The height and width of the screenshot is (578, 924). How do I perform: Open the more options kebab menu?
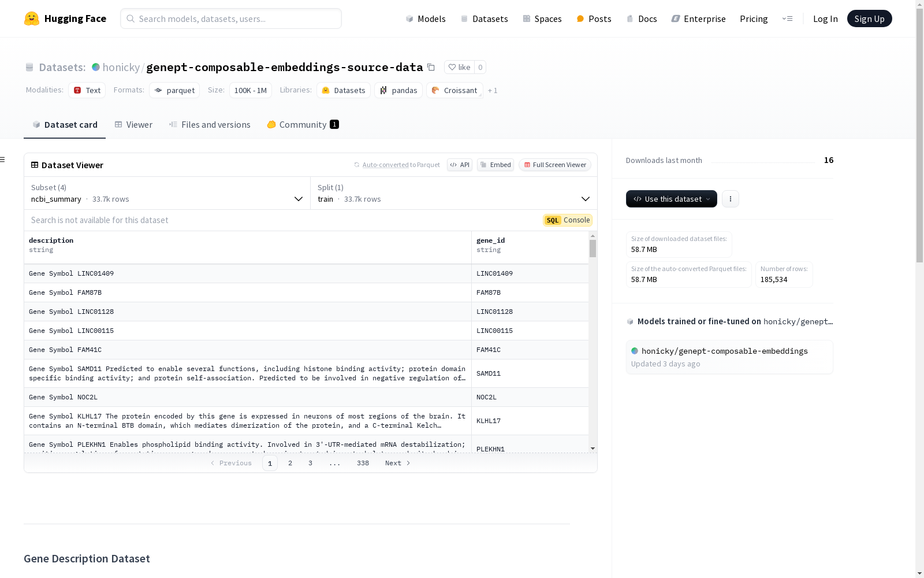731,199
